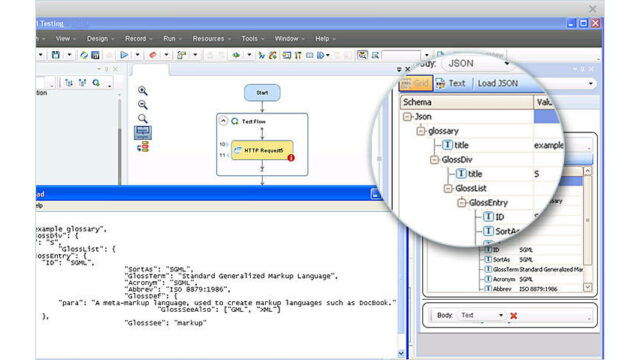Click the zoom in magnifier on canvas
640x360 pixels.
pyautogui.click(x=142, y=91)
